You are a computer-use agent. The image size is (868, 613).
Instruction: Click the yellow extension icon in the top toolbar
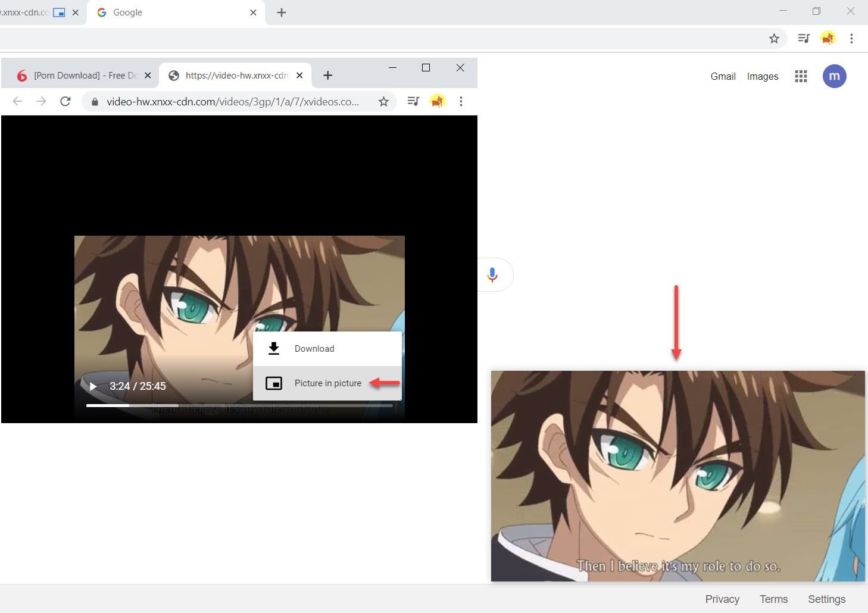point(828,39)
